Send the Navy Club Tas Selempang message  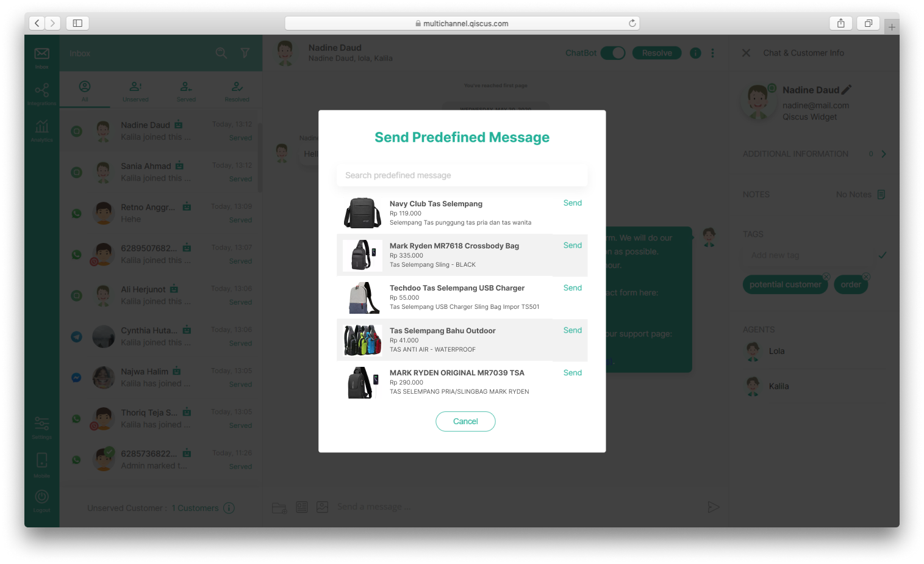[x=572, y=203]
